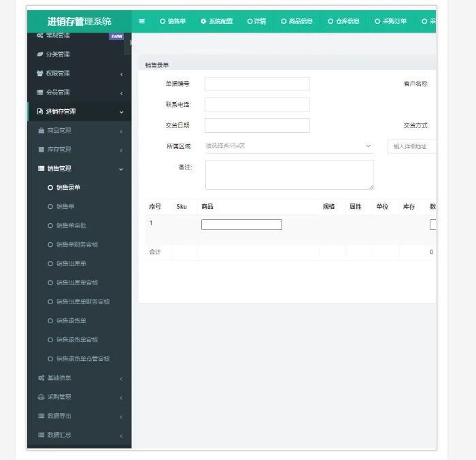Open the 所属区域 province/city dropdown
476x460 pixels.
click(x=290, y=146)
